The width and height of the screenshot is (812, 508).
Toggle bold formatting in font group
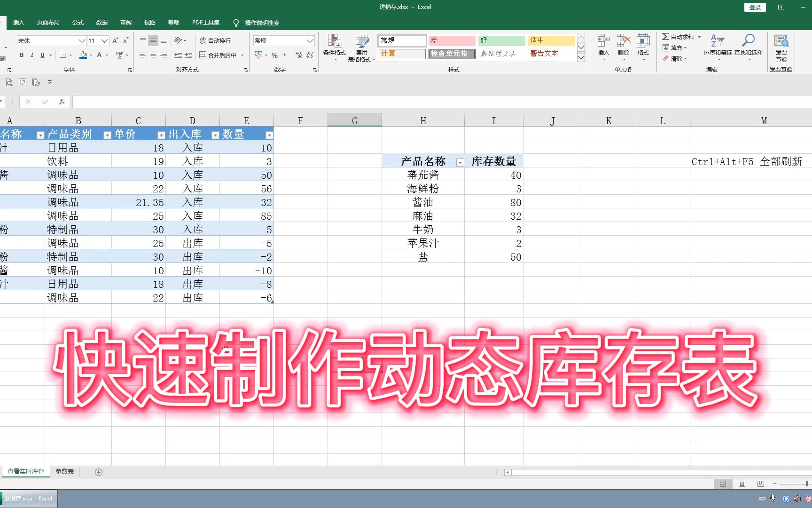coord(22,55)
